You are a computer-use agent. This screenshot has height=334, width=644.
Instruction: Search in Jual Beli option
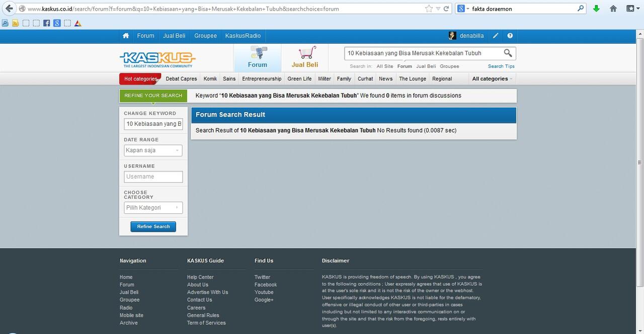(x=426, y=66)
